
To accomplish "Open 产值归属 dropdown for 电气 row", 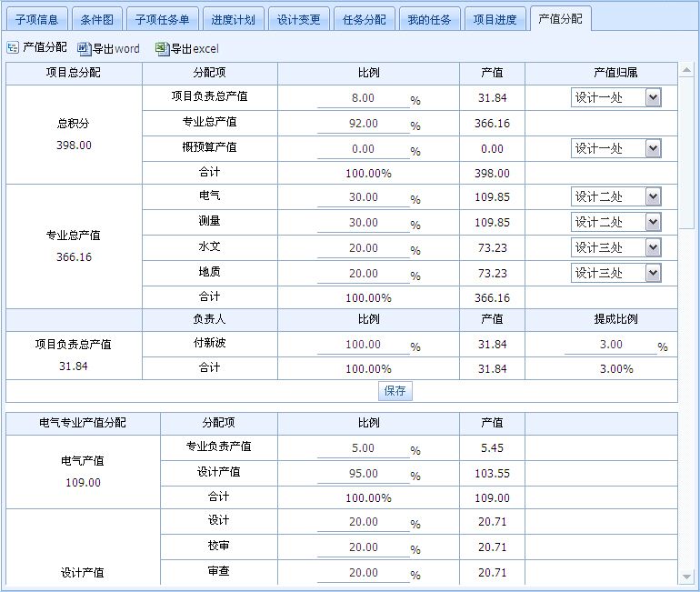I will pos(615,196).
